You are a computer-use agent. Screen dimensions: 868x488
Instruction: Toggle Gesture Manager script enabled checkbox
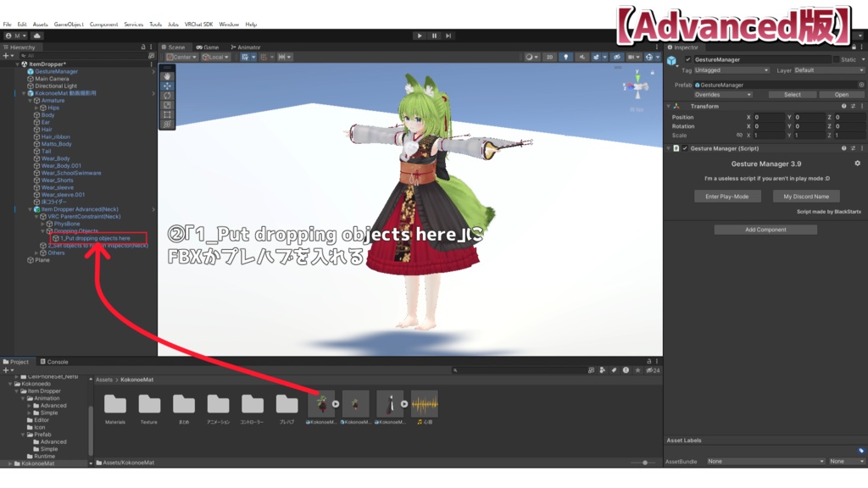click(x=685, y=148)
